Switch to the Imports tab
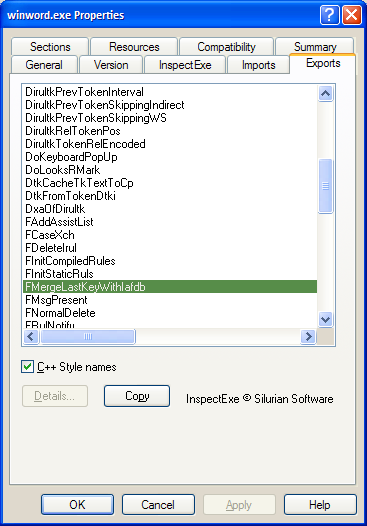367x526 pixels. (x=258, y=64)
